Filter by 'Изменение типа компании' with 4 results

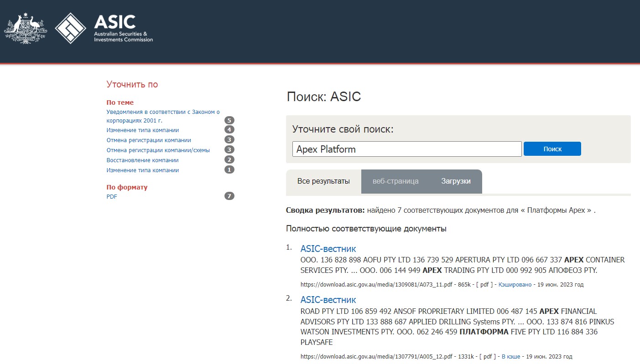tap(143, 130)
